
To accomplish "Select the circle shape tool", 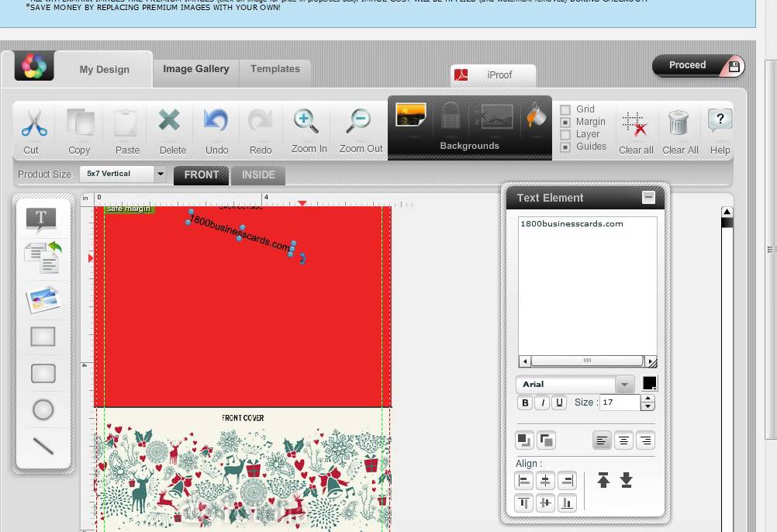I will click(x=43, y=409).
